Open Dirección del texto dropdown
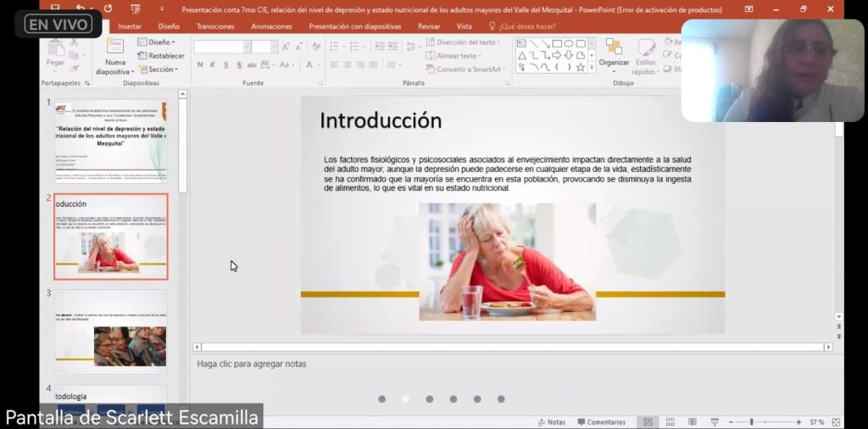Image resolution: width=868 pixels, height=429 pixels. 465,42
